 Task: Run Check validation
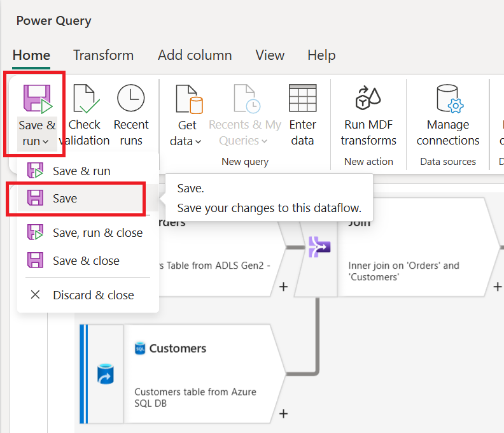pyautogui.click(x=85, y=115)
